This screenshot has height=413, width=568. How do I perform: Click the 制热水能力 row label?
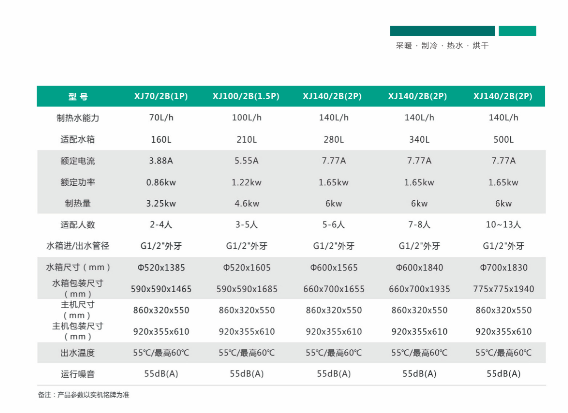pos(78,118)
